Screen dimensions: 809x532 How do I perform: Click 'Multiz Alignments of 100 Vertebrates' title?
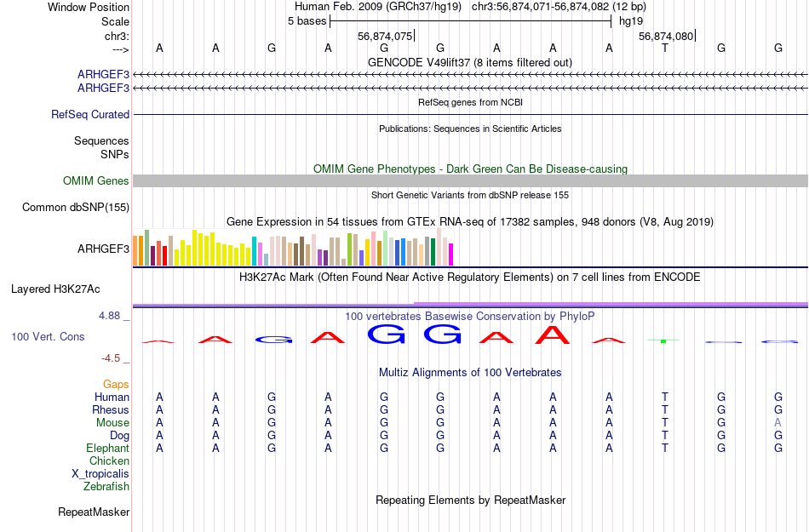(470, 372)
